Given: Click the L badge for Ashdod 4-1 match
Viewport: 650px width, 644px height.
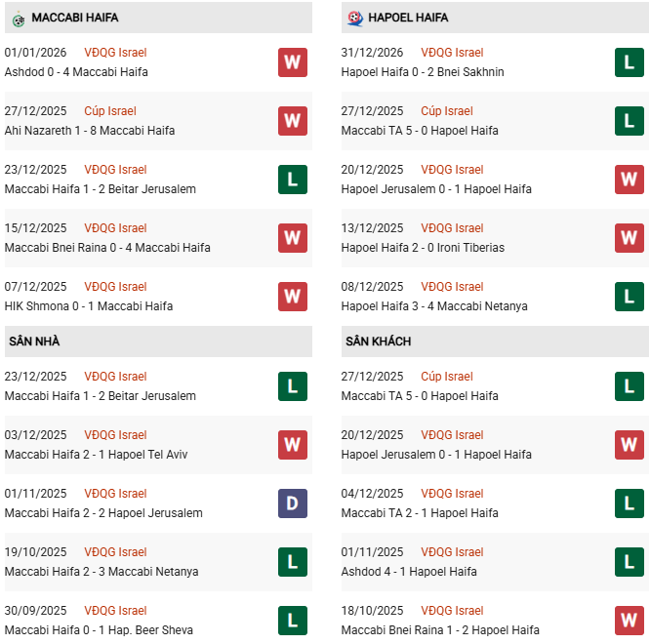Looking at the screenshot, I should point(629,562).
